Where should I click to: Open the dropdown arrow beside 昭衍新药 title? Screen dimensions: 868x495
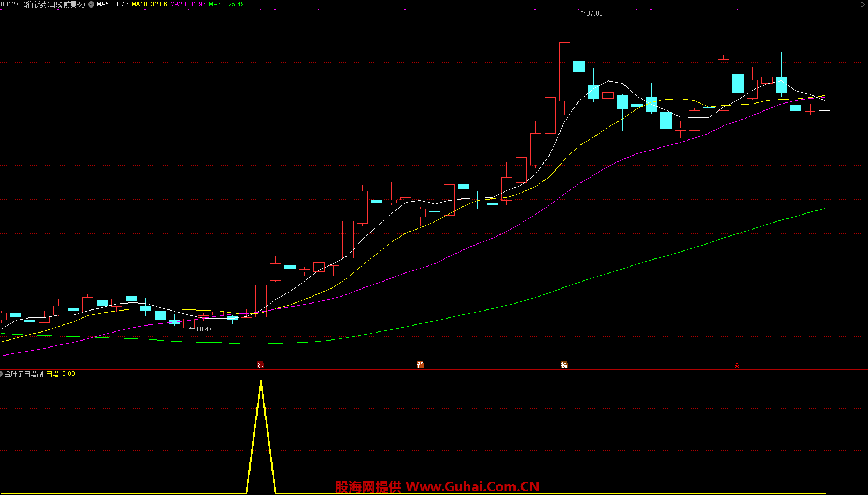(x=91, y=4)
